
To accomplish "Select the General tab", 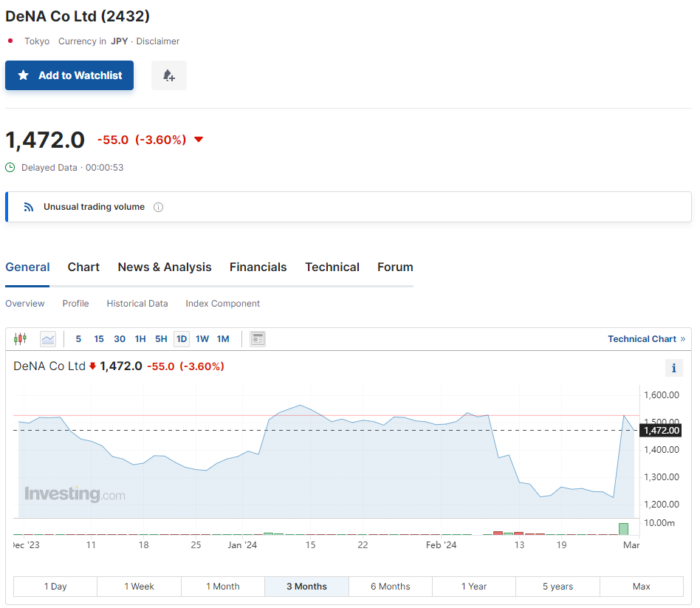I will tap(27, 267).
